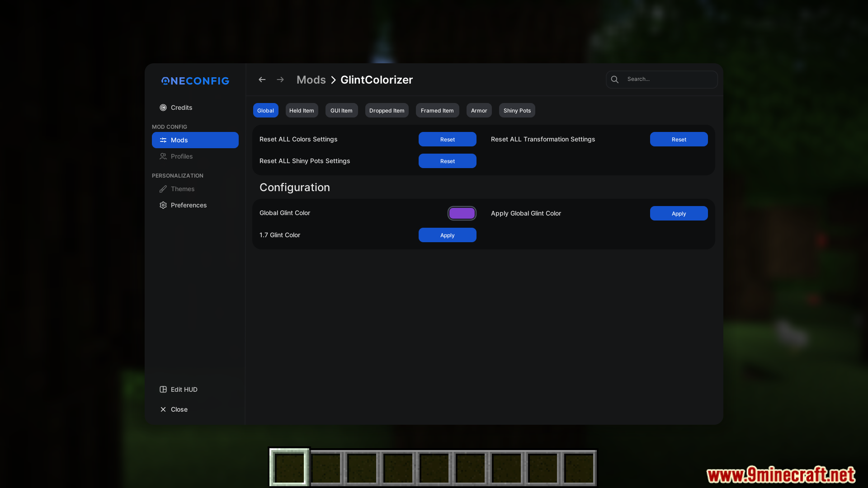
Task: Open Global Glint Color purple swatch
Action: point(462,213)
